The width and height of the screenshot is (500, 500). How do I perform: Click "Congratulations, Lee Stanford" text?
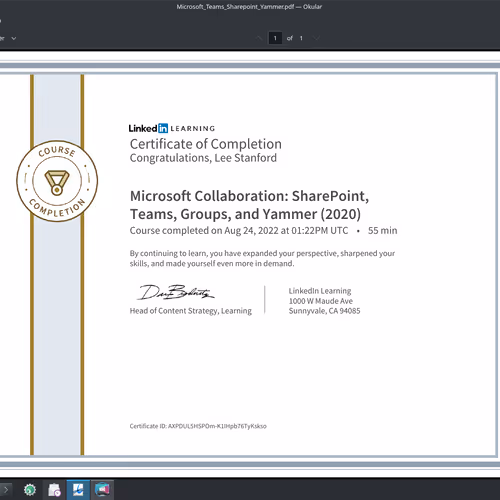pyautogui.click(x=203, y=158)
